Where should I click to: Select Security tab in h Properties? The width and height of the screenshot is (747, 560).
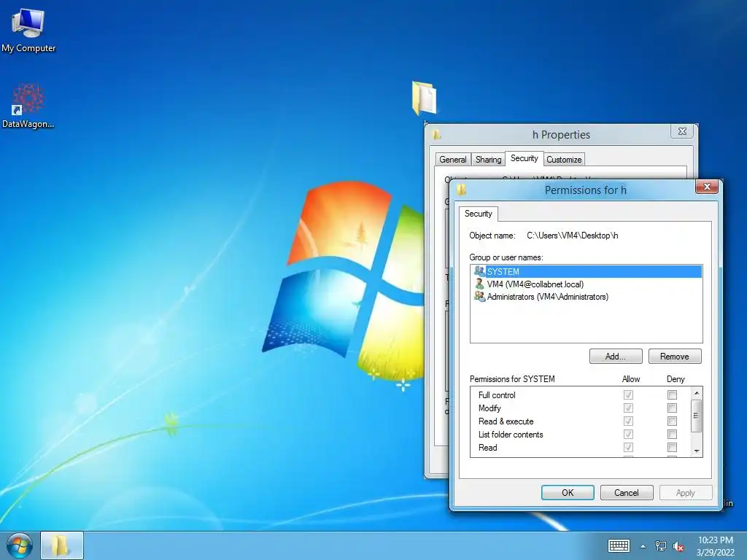point(524,158)
